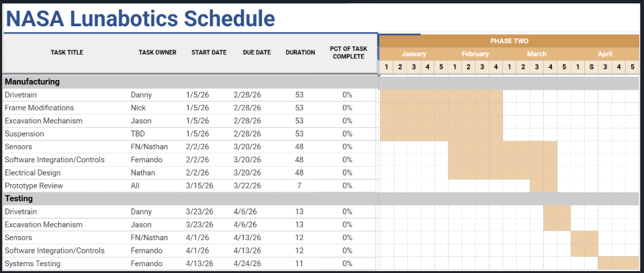Viewport: 644px width, 273px height.
Task: Click the Suspension task title cell
Action: tap(24, 134)
